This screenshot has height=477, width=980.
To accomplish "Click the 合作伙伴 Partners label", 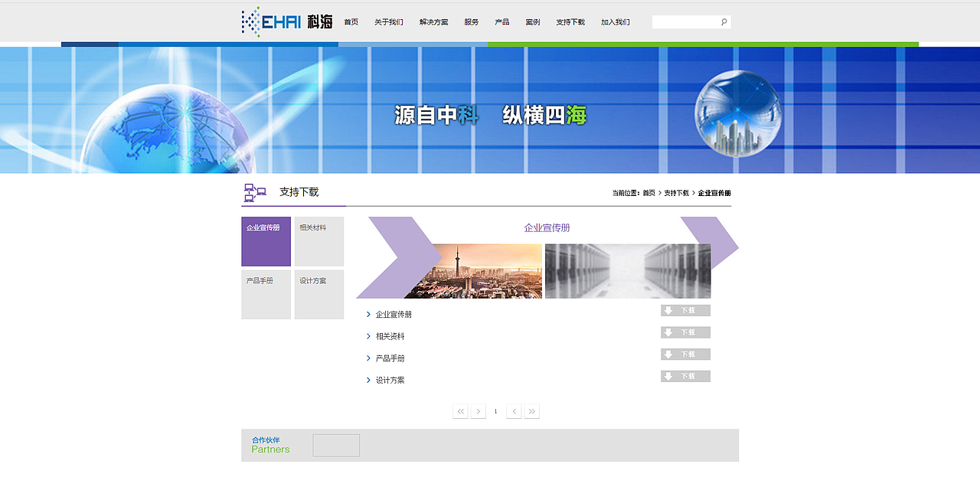I will (270, 445).
